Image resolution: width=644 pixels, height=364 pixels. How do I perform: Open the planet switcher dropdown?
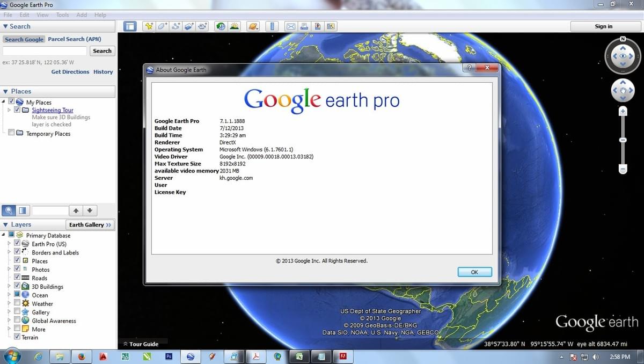click(253, 26)
